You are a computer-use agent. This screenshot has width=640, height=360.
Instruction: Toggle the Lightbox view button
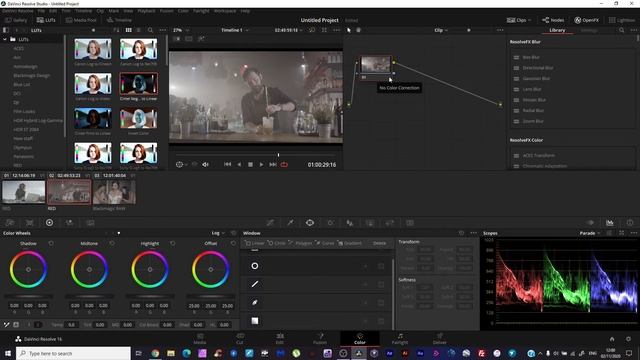coord(622,20)
